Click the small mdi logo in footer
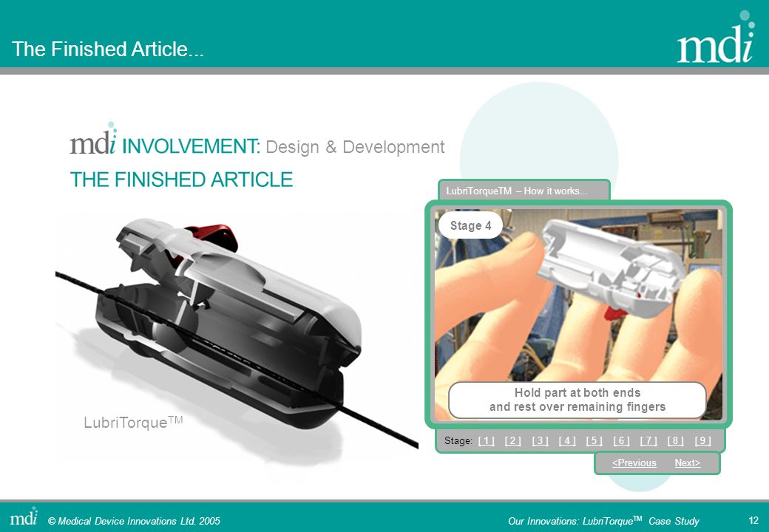Viewport: 769px width, 532px height. (24, 516)
